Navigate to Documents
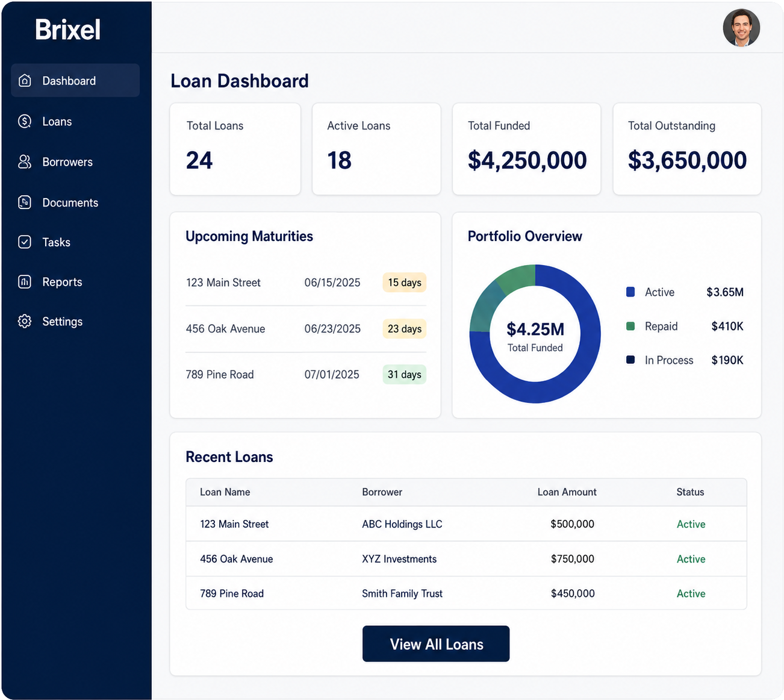Viewport: 784px width, 700px height. (x=70, y=203)
